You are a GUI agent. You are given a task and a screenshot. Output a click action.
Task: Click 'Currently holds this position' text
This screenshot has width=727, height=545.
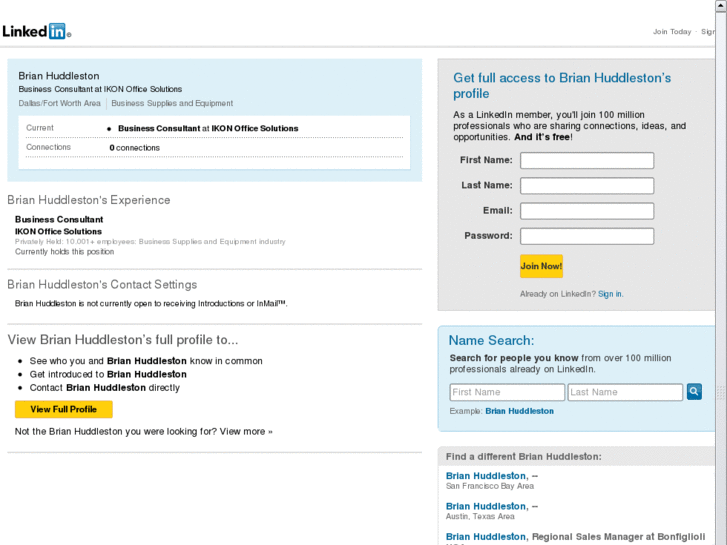tap(64, 251)
